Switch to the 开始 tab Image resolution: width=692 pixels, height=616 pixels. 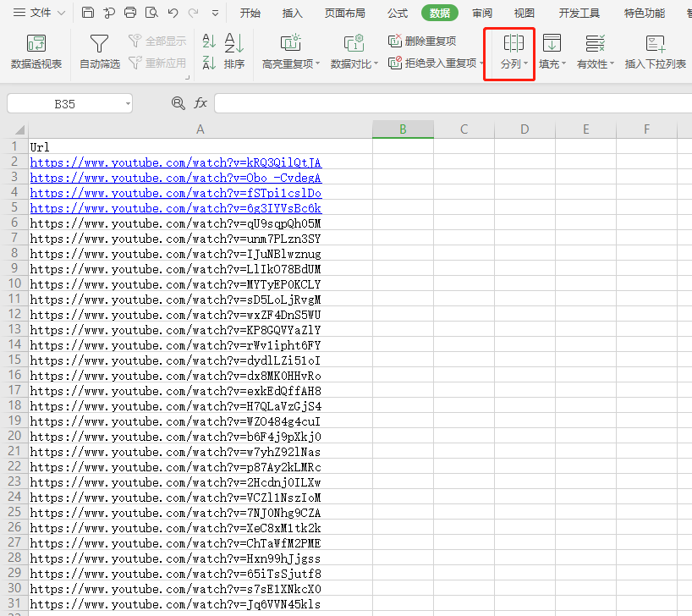[x=250, y=14]
